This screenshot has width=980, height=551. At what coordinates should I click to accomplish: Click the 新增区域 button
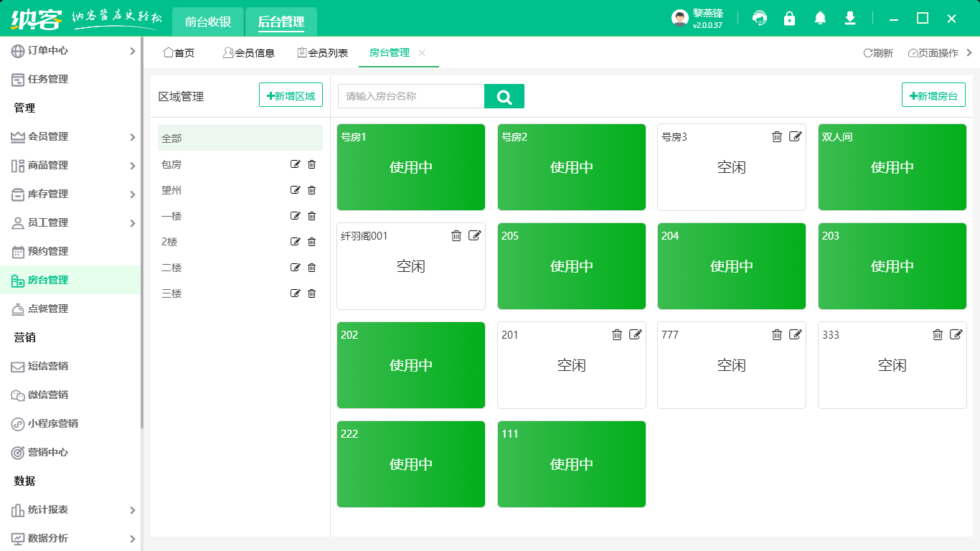(x=291, y=95)
